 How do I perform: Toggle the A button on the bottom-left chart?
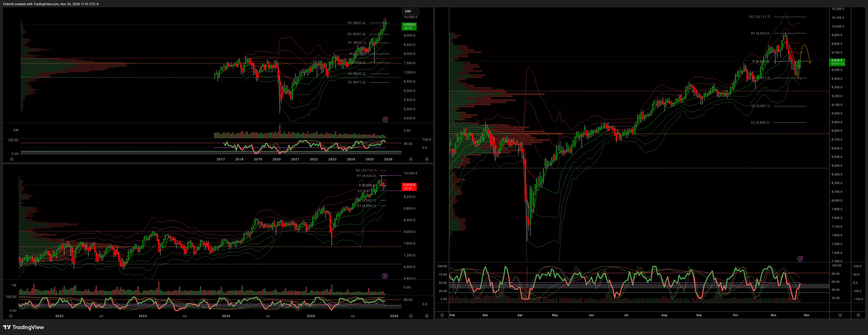[410, 316]
